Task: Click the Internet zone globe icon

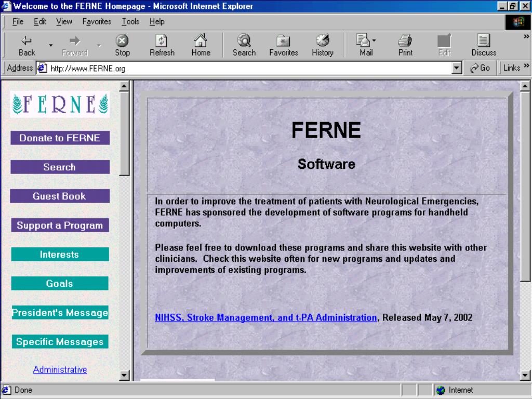Action: click(441, 390)
